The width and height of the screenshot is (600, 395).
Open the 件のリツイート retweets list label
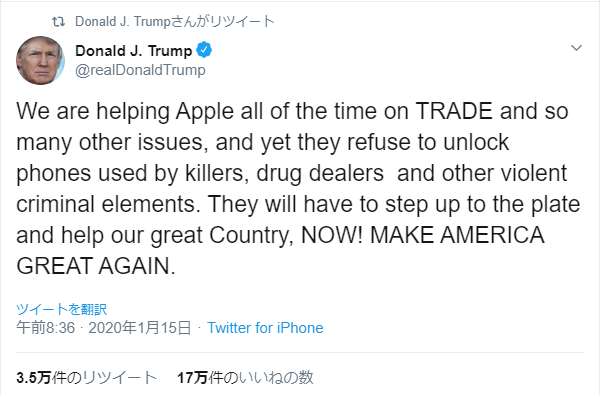tap(104, 378)
